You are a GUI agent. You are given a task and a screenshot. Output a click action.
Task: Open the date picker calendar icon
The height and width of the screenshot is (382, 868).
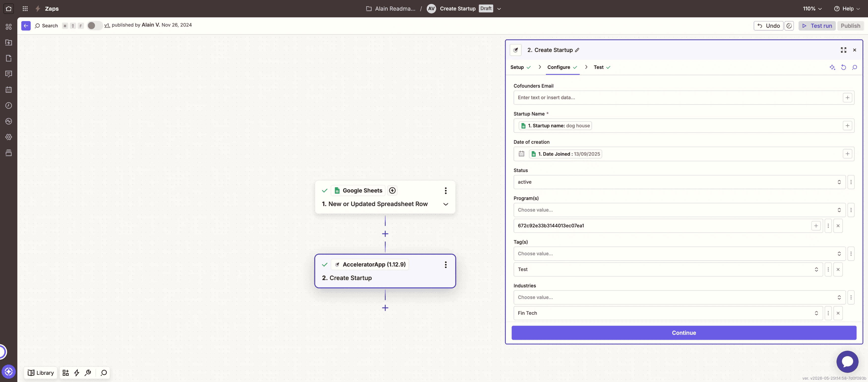[521, 154]
